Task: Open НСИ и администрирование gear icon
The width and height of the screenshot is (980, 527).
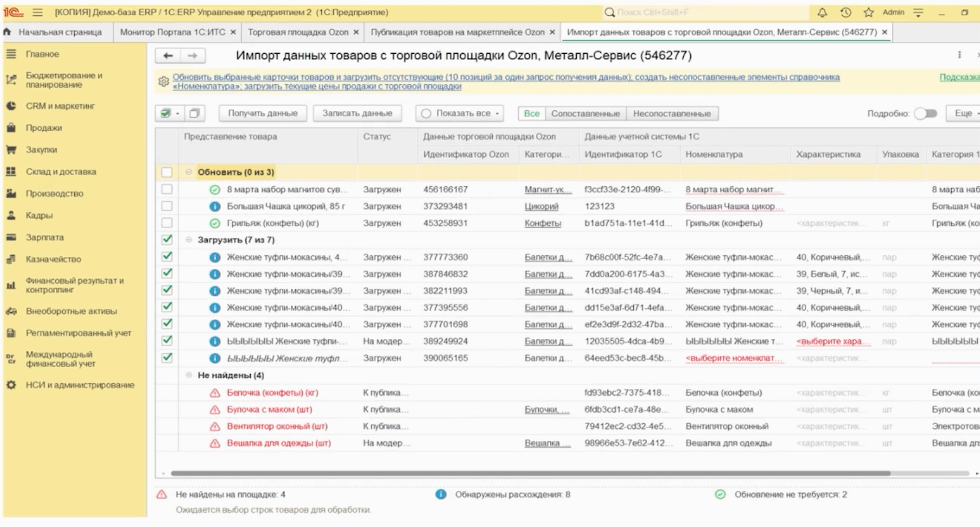Action: [11, 385]
